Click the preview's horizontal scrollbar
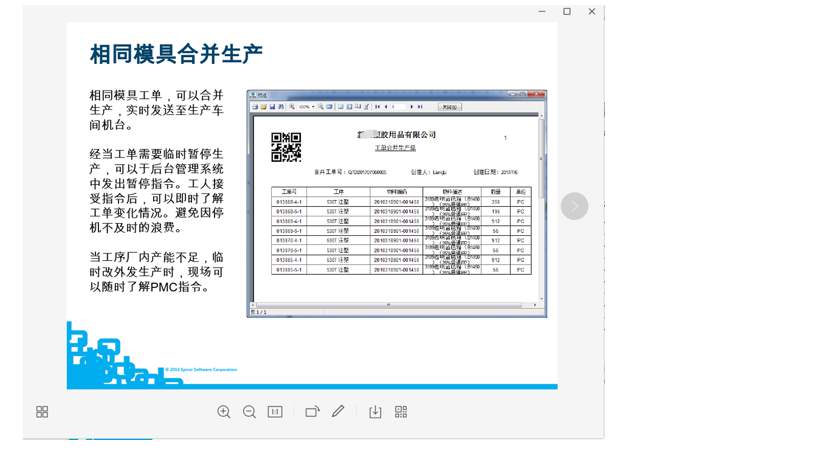Screen dimensions: 833x468 click(x=390, y=305)
